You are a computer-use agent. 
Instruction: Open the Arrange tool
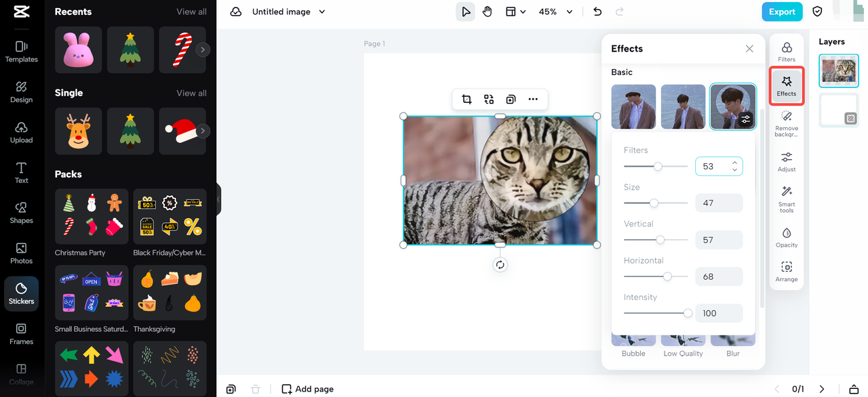point(787,272)
